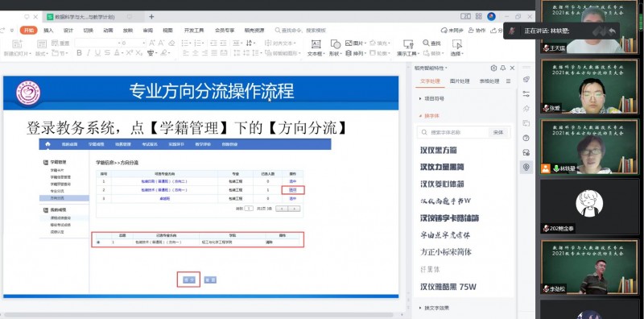Screen dimensions: 644x319
Task: Click the 宋体 button beside font search
Action: point(498,132)
